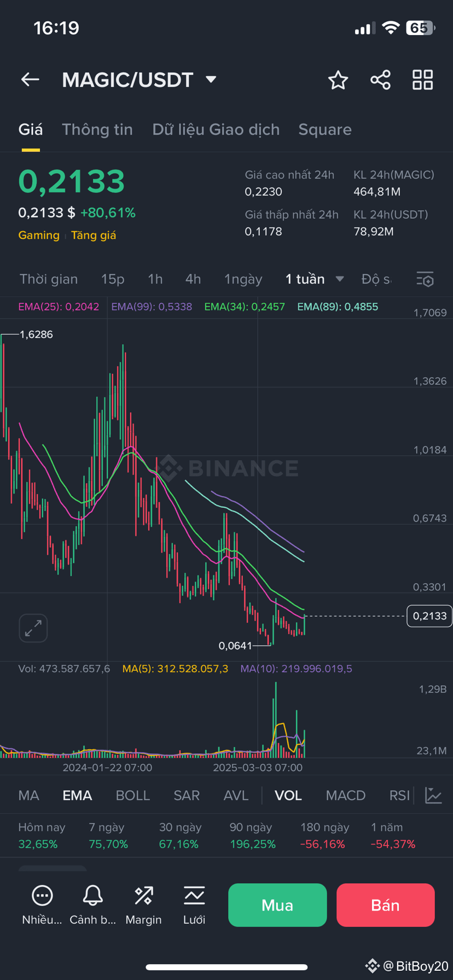Image resolution: width=453 pixels, height=980 pixels.
Task: Tap the EMA(99) legend value
Action: [152, 307]
